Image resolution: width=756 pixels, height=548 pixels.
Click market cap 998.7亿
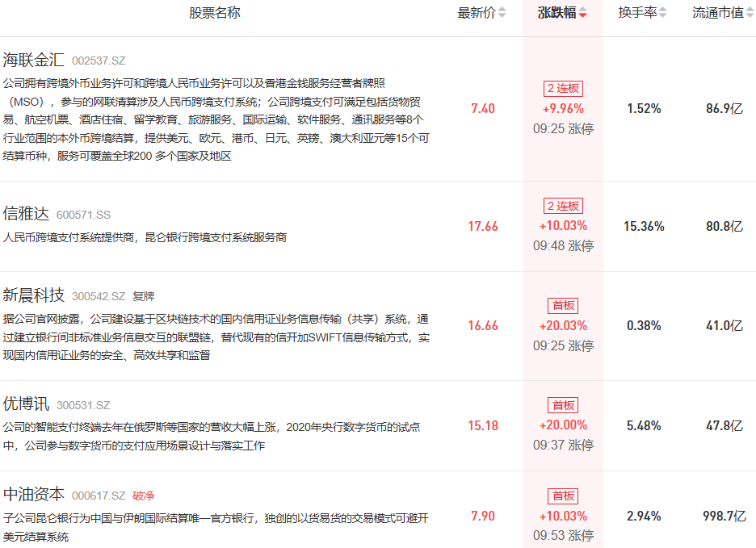pos(724,517)
